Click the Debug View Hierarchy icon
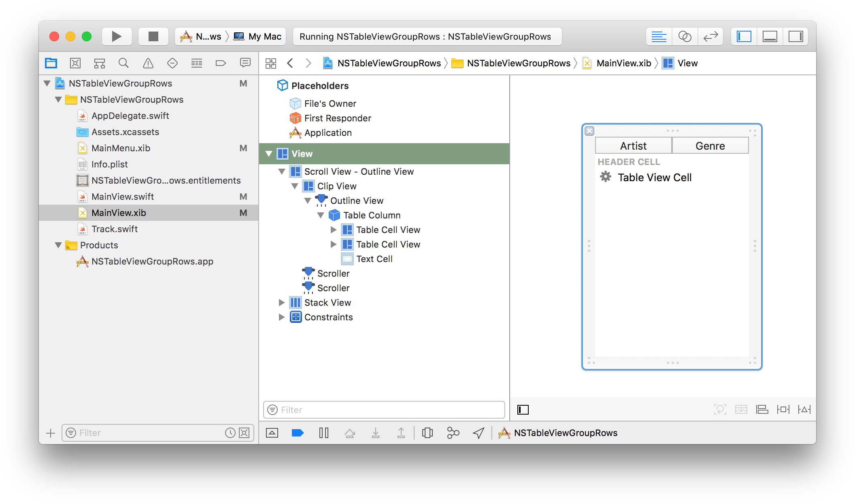 pyautogui.click(x=427, y=433)
